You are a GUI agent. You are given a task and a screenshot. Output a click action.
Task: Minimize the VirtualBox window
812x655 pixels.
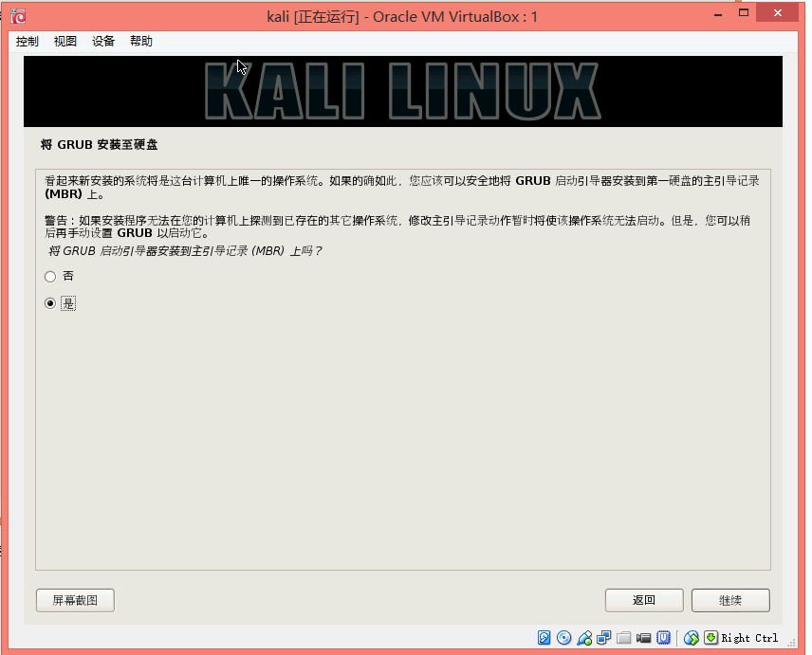point(718,14)
